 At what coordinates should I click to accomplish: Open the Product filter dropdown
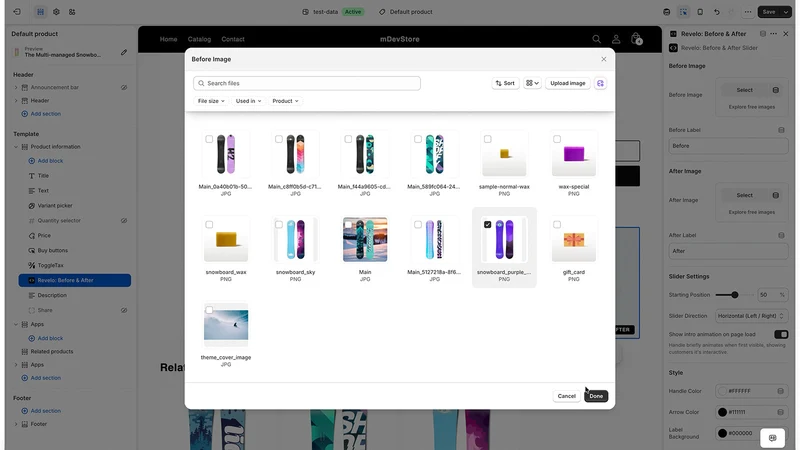[x=285, y=101]
